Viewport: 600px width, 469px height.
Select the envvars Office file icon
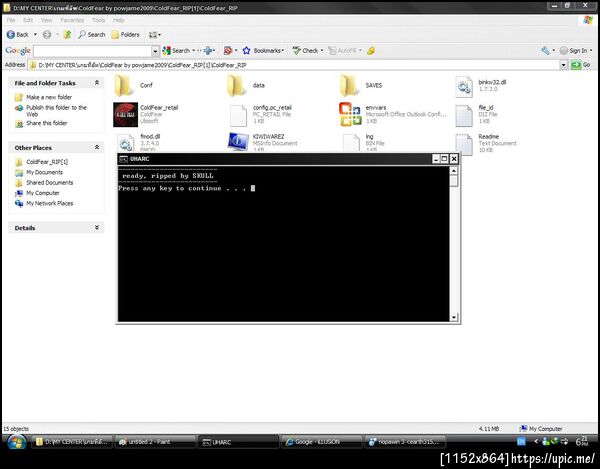click(350, 114)
